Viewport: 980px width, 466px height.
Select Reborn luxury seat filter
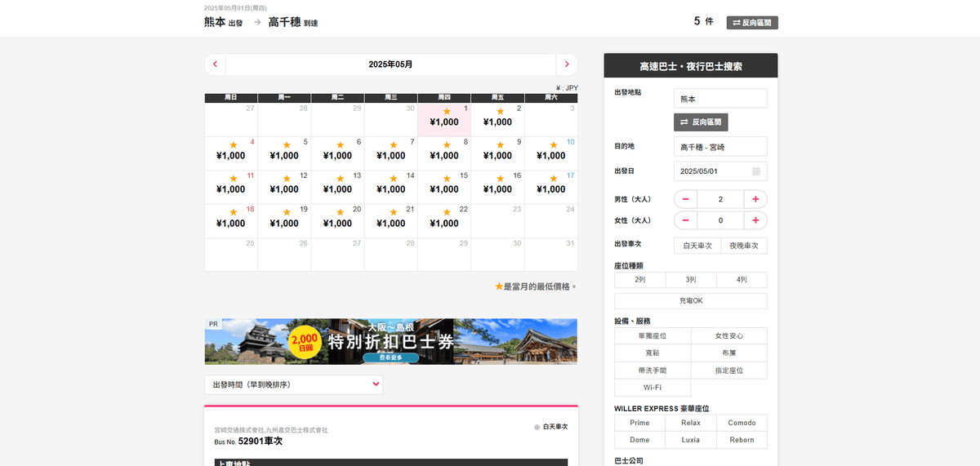pos(742,440)
